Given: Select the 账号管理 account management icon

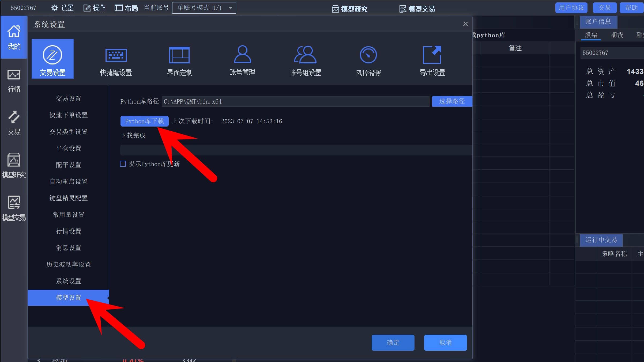Looking at the screenshot, I should click(x=242, y=60).
